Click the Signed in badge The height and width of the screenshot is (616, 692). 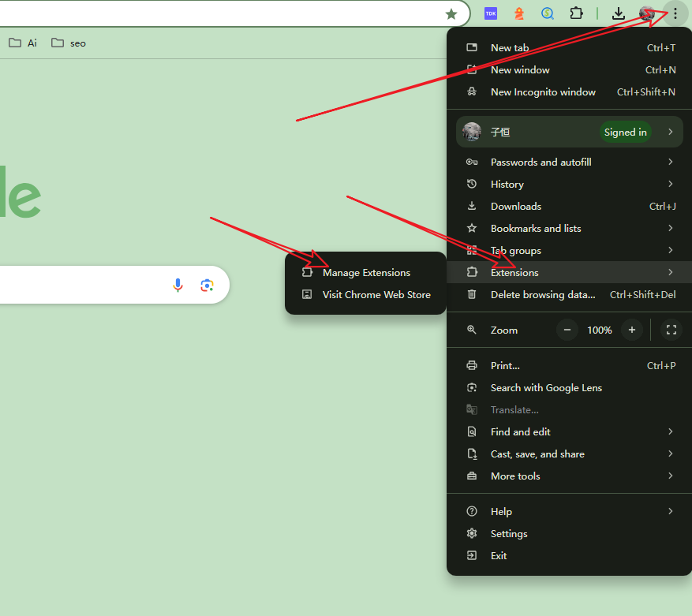coord(625,132)
